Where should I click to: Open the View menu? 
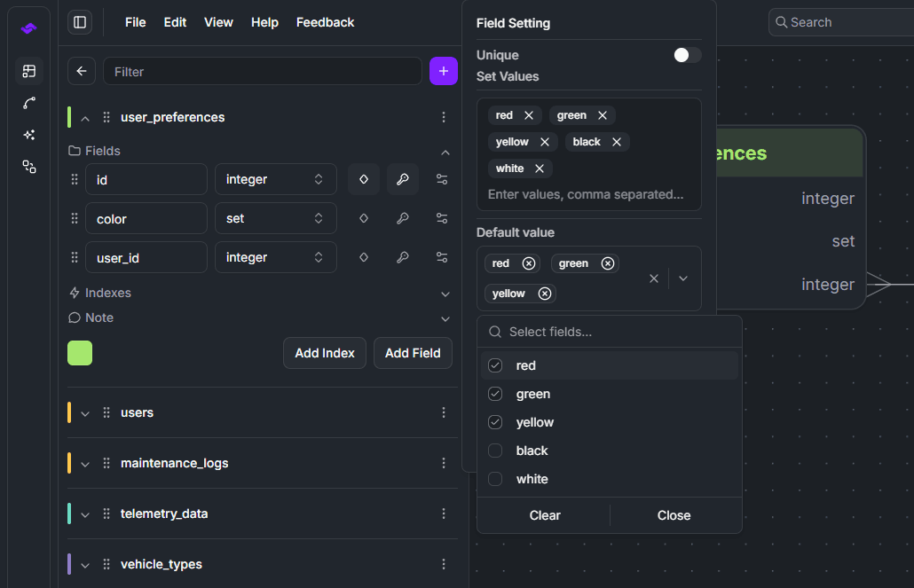[x=218, y=22]
